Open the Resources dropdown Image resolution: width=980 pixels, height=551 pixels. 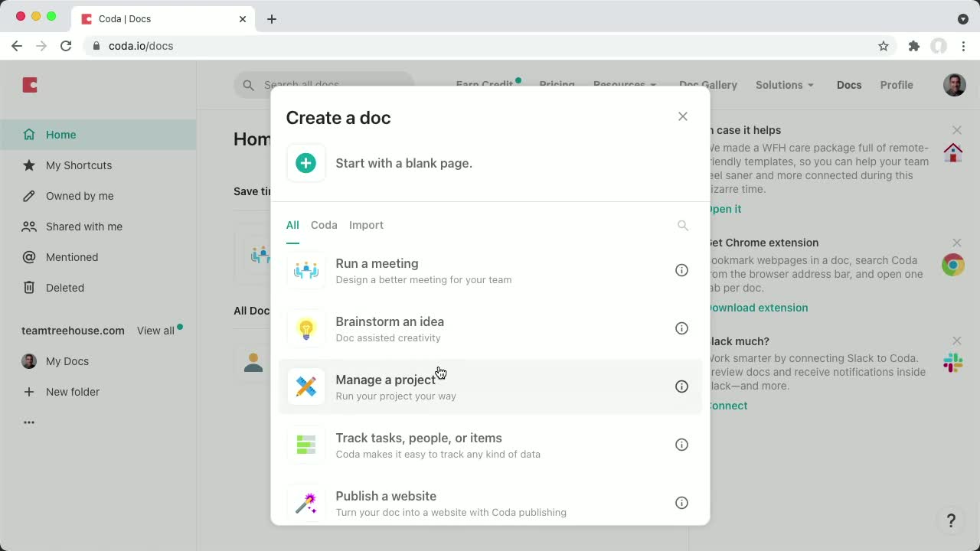click(x=625, y=85)
